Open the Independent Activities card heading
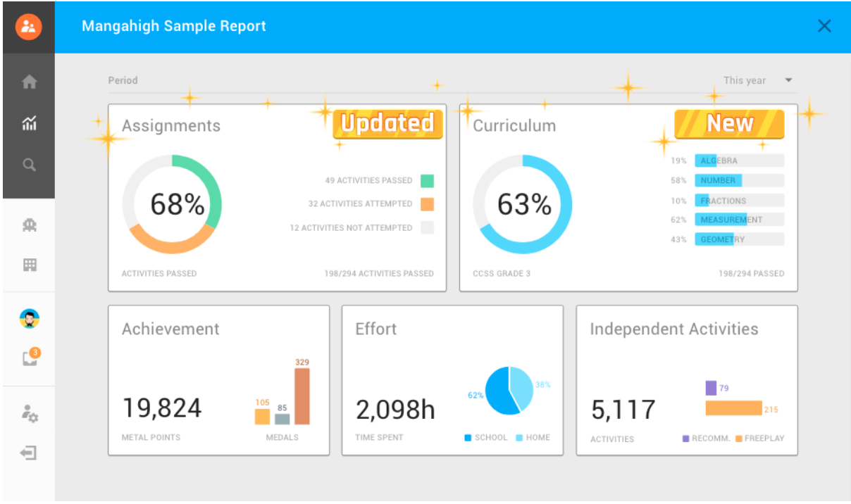The image size is (851, 504). click(673, 329)
